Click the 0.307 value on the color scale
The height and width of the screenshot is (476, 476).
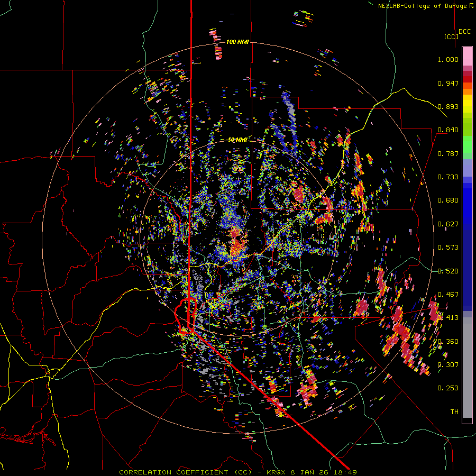448,365
